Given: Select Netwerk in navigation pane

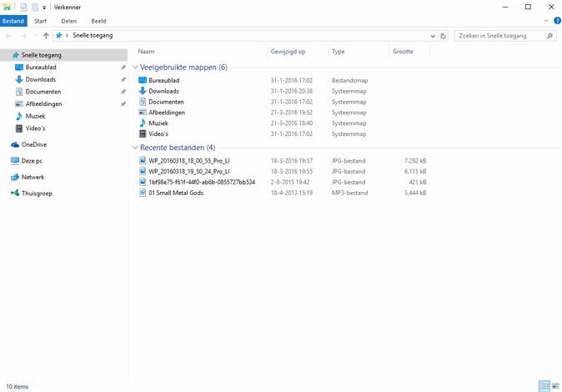Looking at the screenshot, I should coord(33,177).
